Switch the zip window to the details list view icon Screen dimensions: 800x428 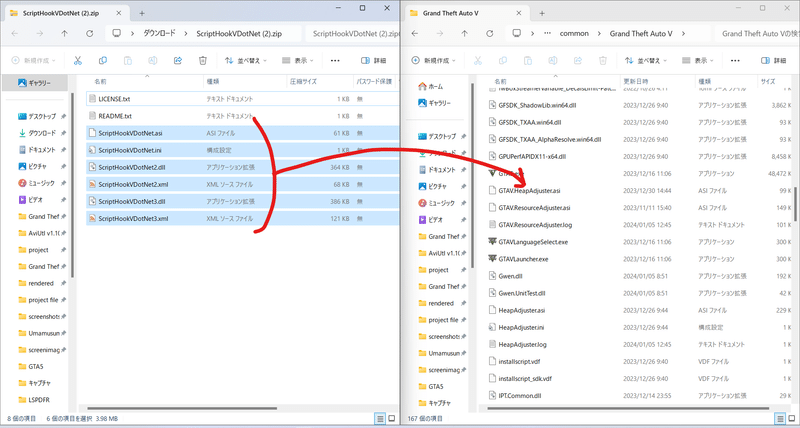pyautogui.click(x=380, y=419)
